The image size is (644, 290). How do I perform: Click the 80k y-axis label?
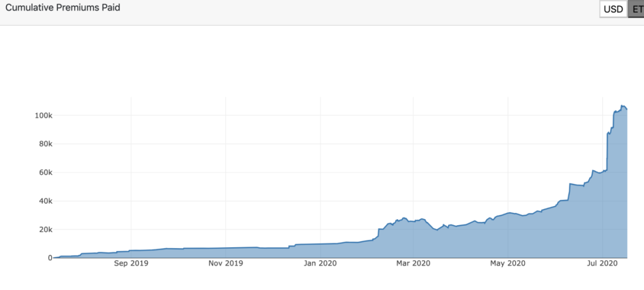[x=45, y=144]
